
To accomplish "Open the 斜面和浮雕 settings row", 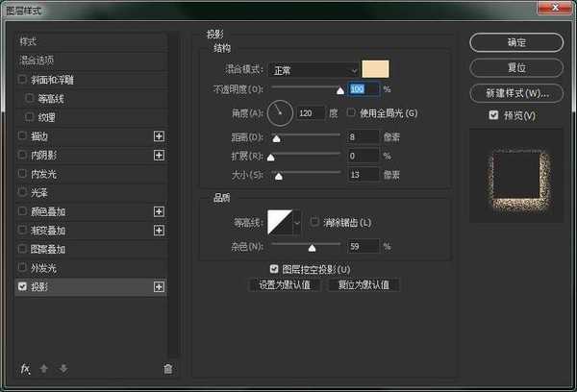I will point(91,80).
